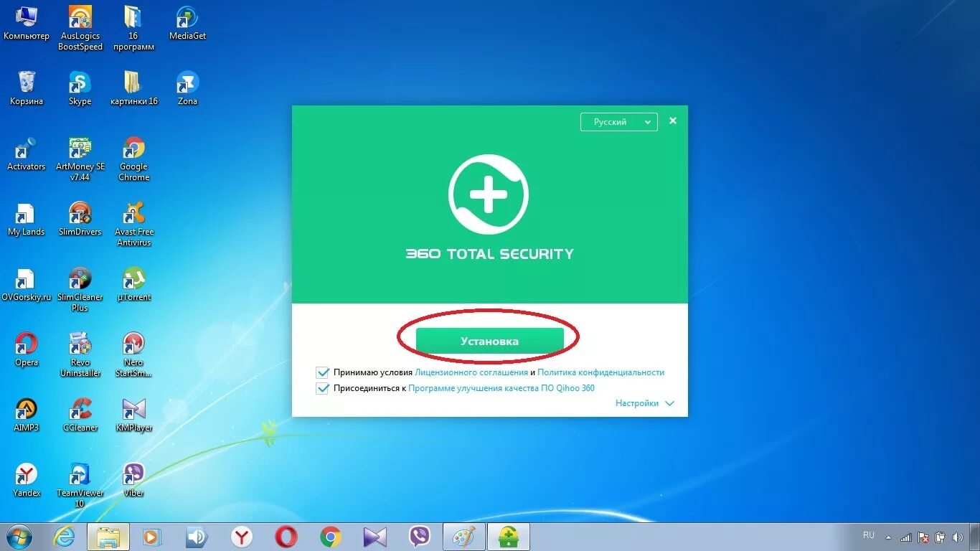Switch to the Paint taskbar button

(464, 537)
